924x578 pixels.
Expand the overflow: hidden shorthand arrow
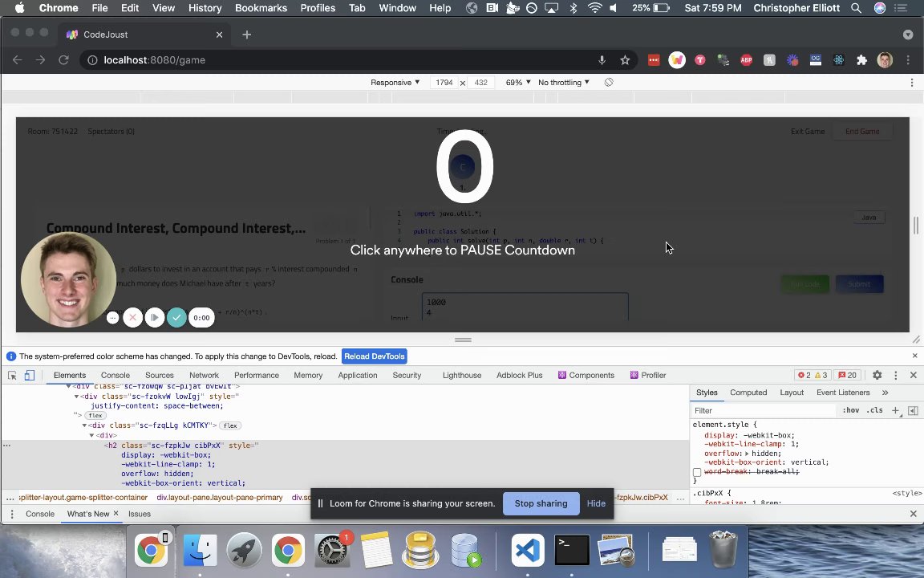click(748, 454)
